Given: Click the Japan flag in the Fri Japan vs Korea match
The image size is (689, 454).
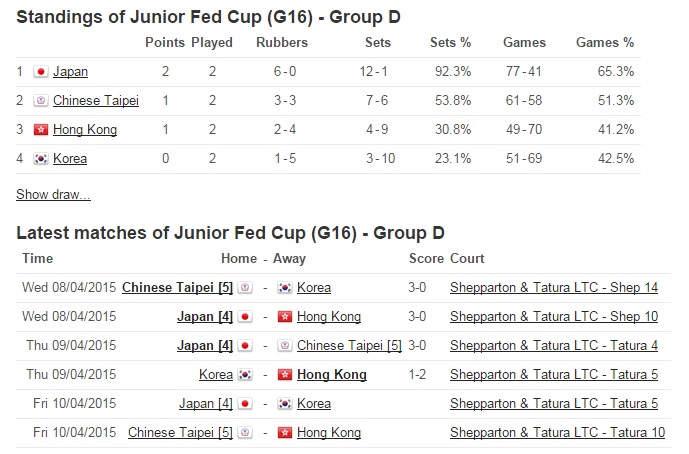Looking at the screenshot, I should (245, 403).
